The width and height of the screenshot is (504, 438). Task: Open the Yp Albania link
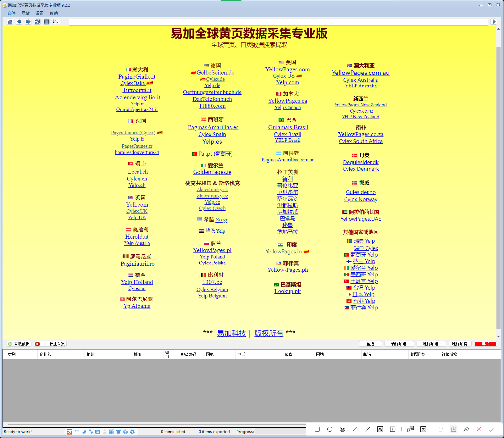tap(137, 306)
